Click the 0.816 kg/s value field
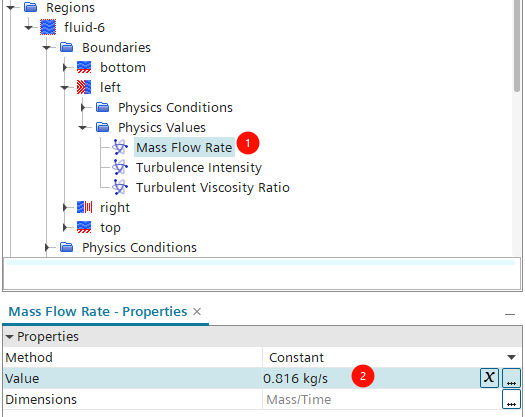This screenshot has height=417, width=525. point(370,378)
